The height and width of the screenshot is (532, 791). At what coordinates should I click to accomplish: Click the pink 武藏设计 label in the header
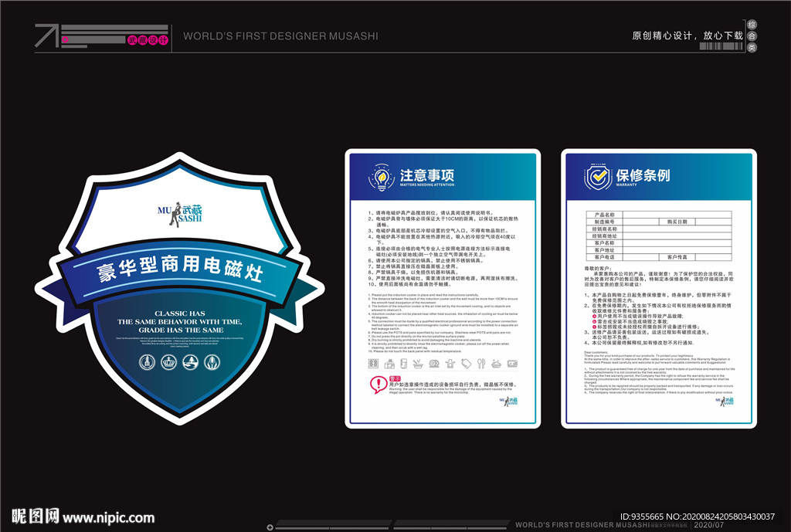(148, 40)
